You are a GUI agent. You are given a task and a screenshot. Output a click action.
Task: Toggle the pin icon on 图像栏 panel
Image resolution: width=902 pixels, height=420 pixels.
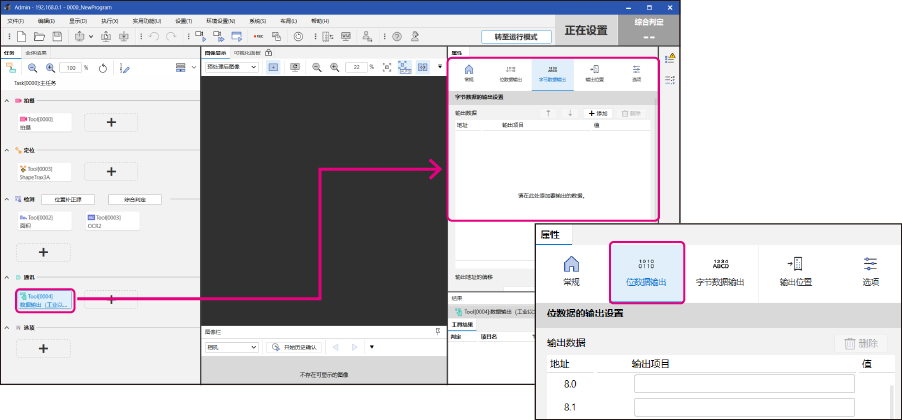pyautogui.click(x=437, y=330)
